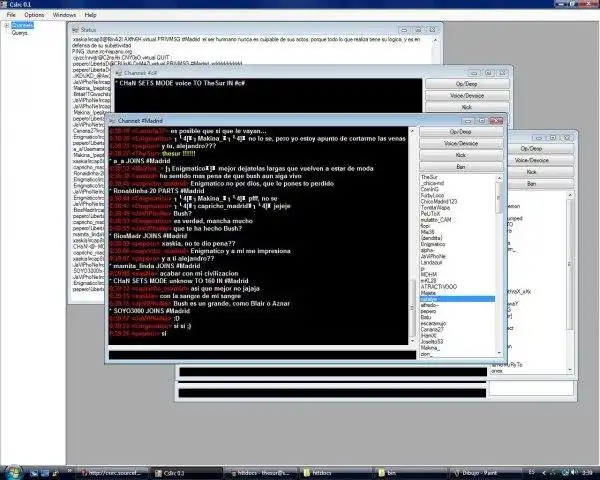
Task: Select JaViPhoNe in the user list
Action: [x=433, y=256]
